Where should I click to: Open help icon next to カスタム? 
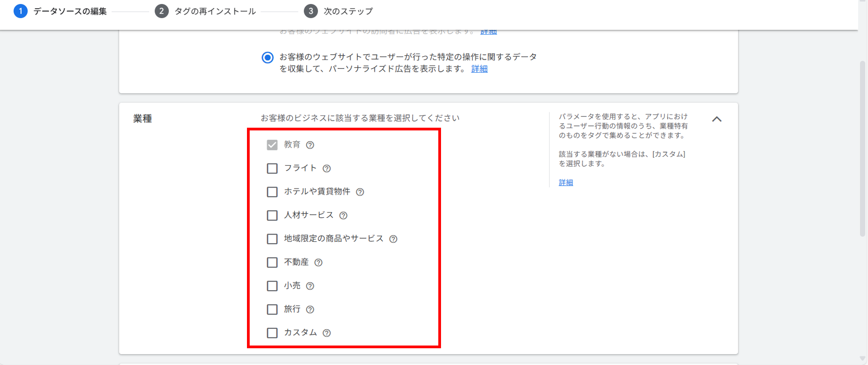coord(327,333)
